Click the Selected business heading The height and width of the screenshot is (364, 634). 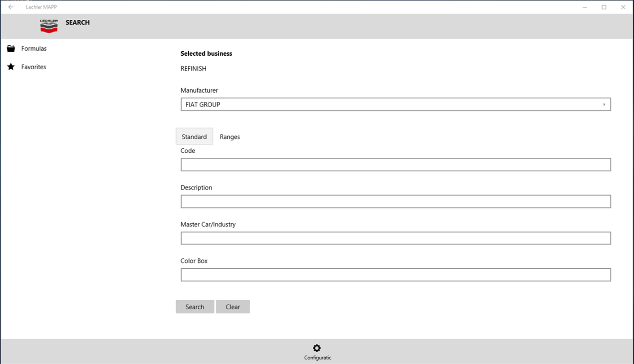pos(206,53)
